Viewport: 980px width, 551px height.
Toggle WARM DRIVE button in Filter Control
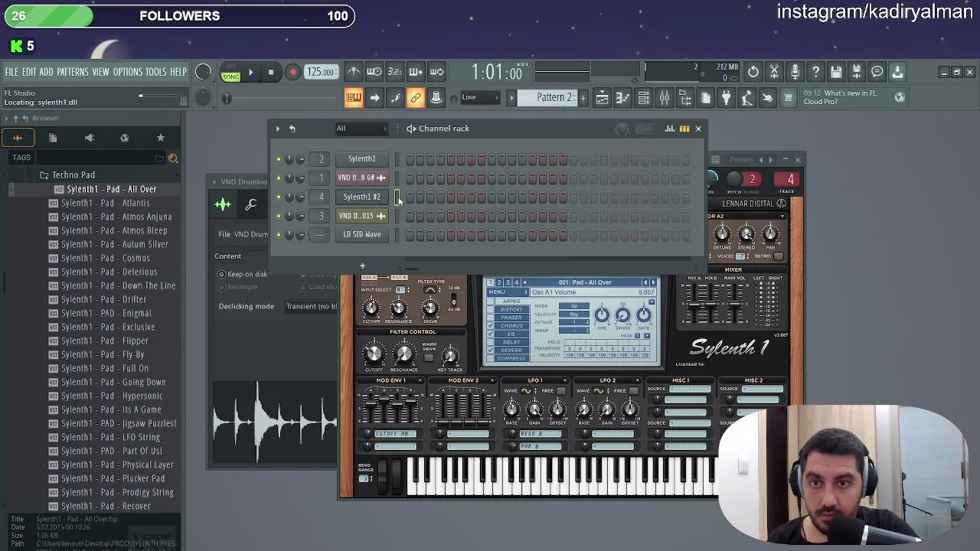click(x=429, y=358)
